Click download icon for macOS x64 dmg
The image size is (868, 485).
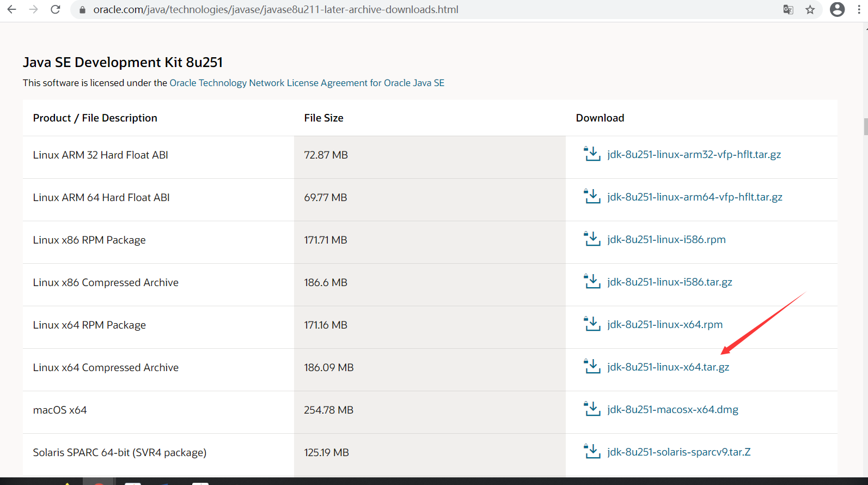click(592, 409)
